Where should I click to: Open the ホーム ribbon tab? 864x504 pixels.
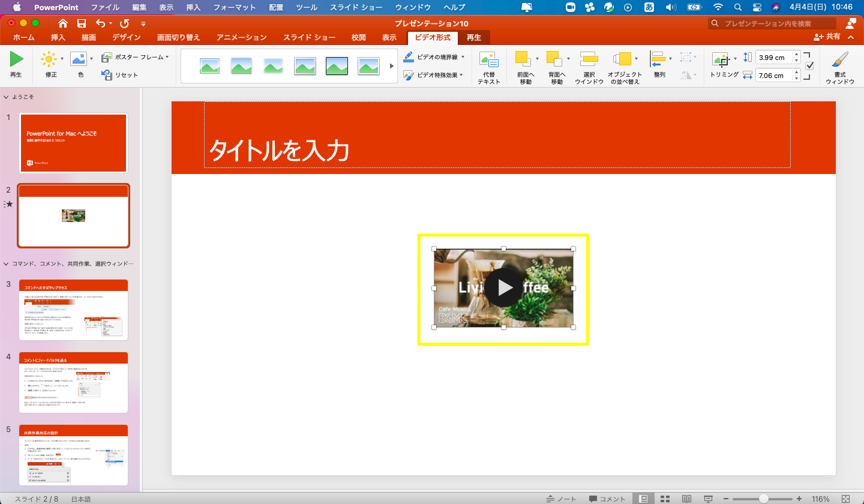(x=23, y=37)
